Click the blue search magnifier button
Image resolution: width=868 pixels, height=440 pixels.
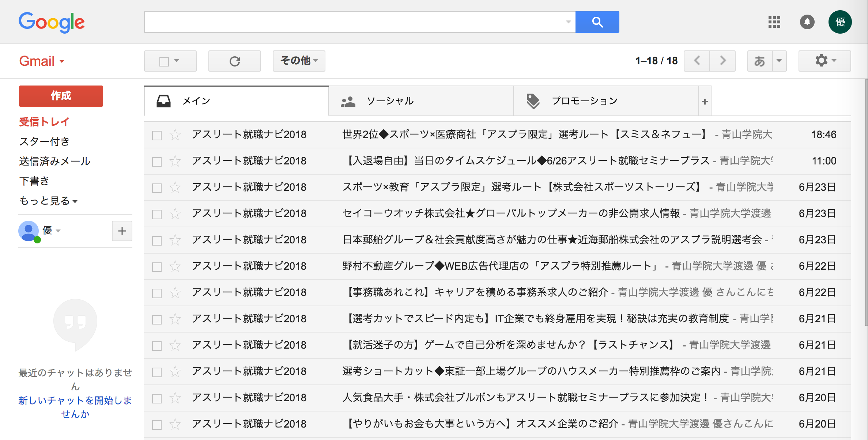[597, 22]
